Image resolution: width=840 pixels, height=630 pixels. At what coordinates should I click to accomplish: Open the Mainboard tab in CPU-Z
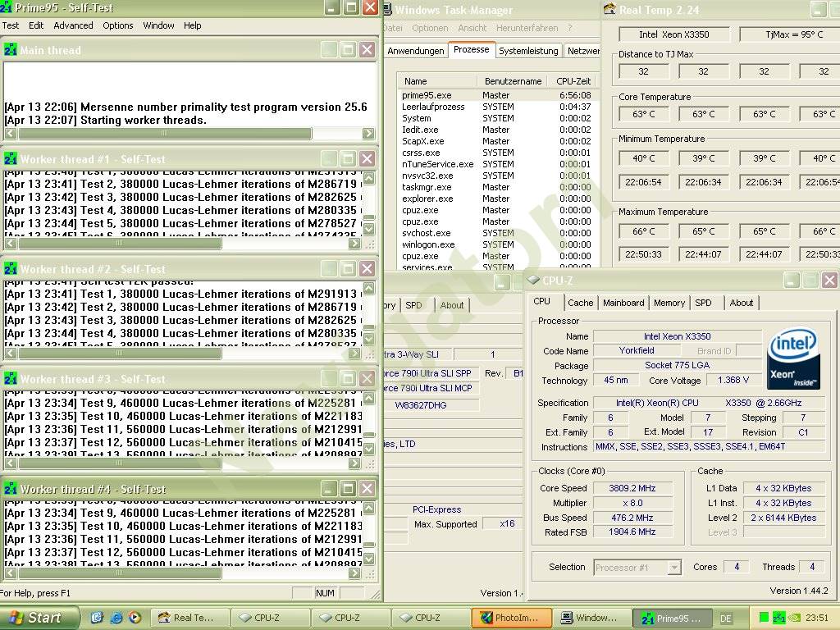point(623,303)
